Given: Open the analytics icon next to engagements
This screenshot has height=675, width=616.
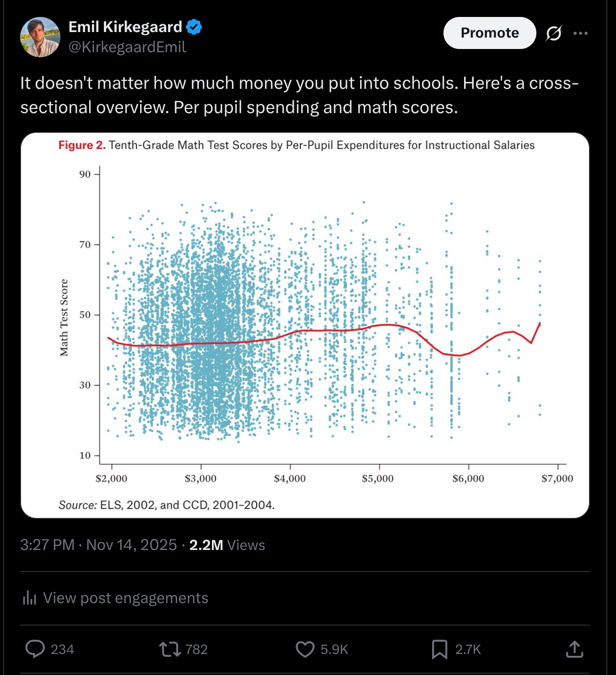Looking at the screenshot, I should click(29, 598).
